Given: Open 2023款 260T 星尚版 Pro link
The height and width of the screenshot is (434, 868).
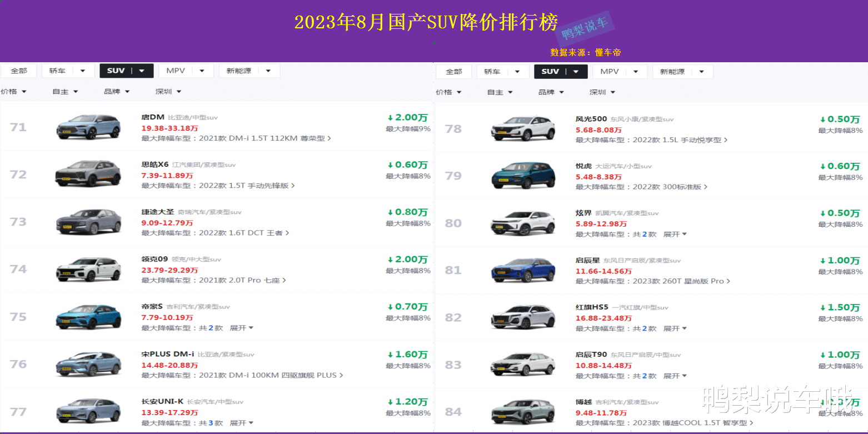Looking at the screenshot, I should 681,281.
